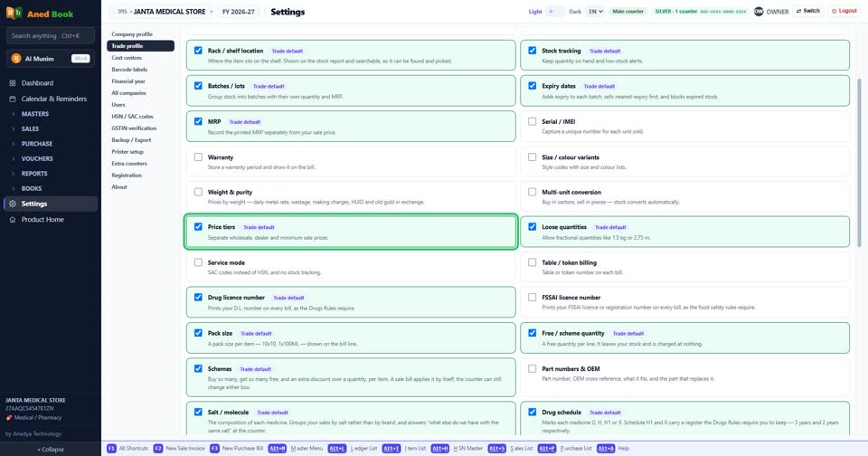868x456 pixels.
Task: Focus the Search anything field
Action: tap(51, 35)
